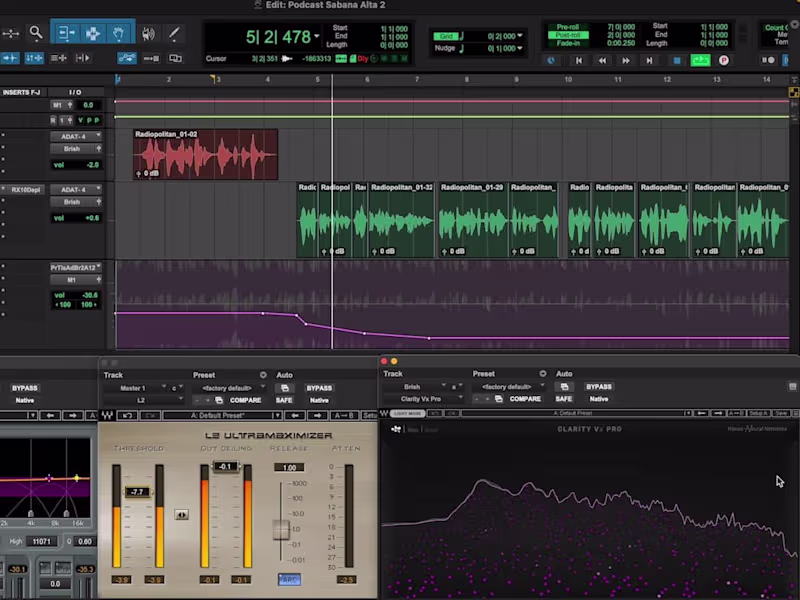Toggle BYPASS on the L2 plugin

coord(319,388)
